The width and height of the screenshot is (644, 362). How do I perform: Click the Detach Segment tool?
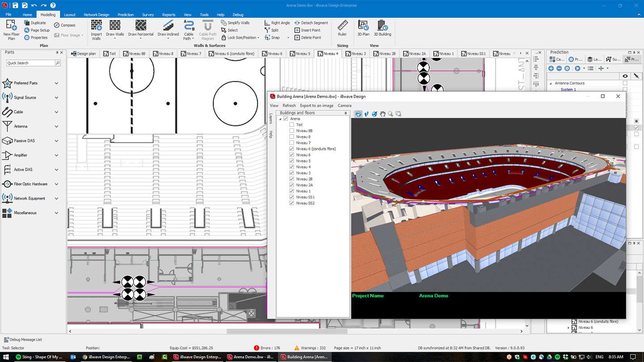(x=311, y=23)
